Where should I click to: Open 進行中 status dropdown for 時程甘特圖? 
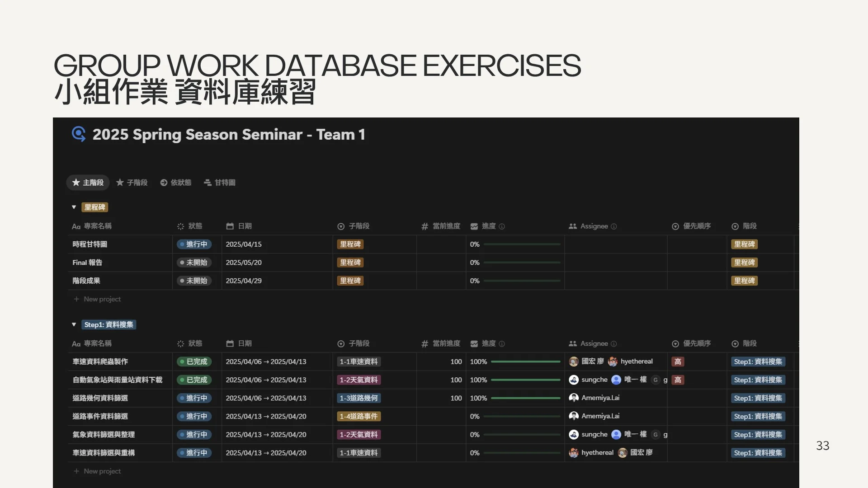194,244
